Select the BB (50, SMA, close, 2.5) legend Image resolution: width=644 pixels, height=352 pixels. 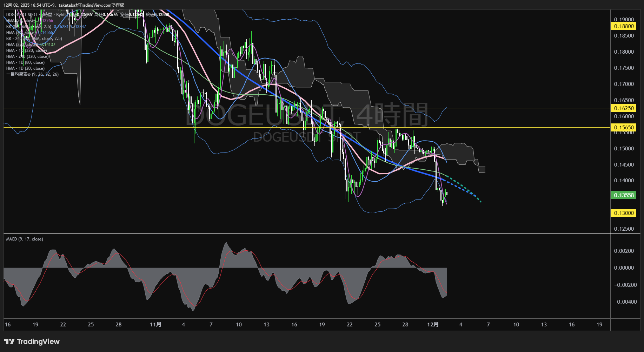coord(29,27)
